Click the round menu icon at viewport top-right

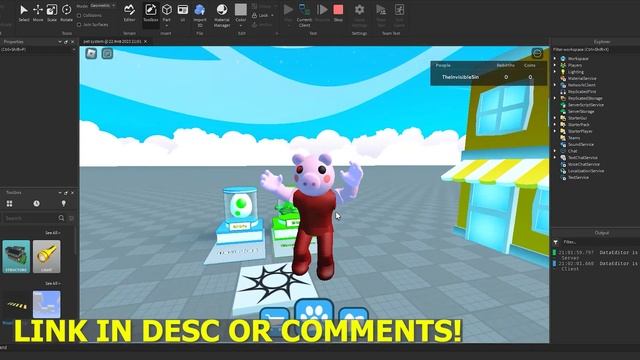click(x=537, y=53)
